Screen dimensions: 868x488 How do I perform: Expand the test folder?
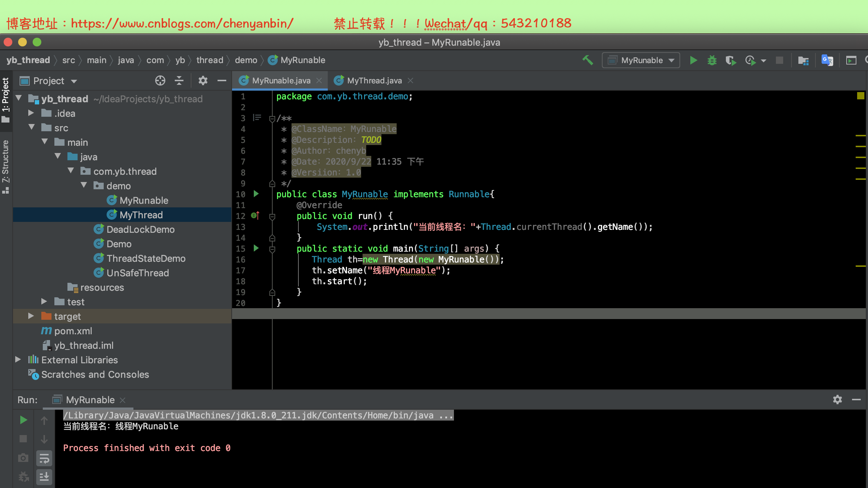tap(44, 302)
